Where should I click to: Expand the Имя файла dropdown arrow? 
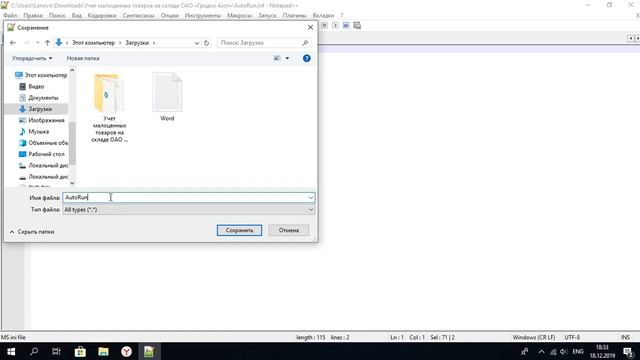point(311,198)
